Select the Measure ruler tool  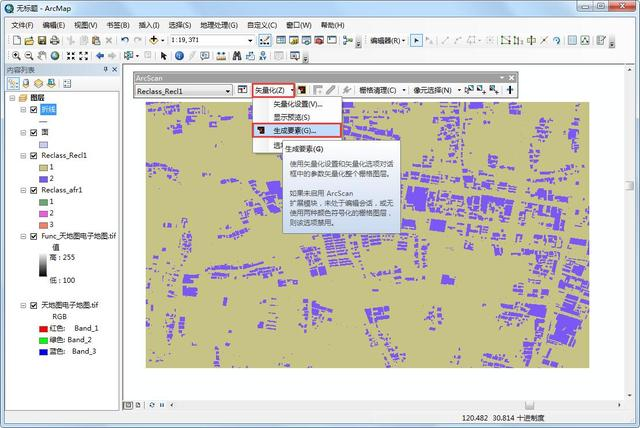click(x=221, y=56)
